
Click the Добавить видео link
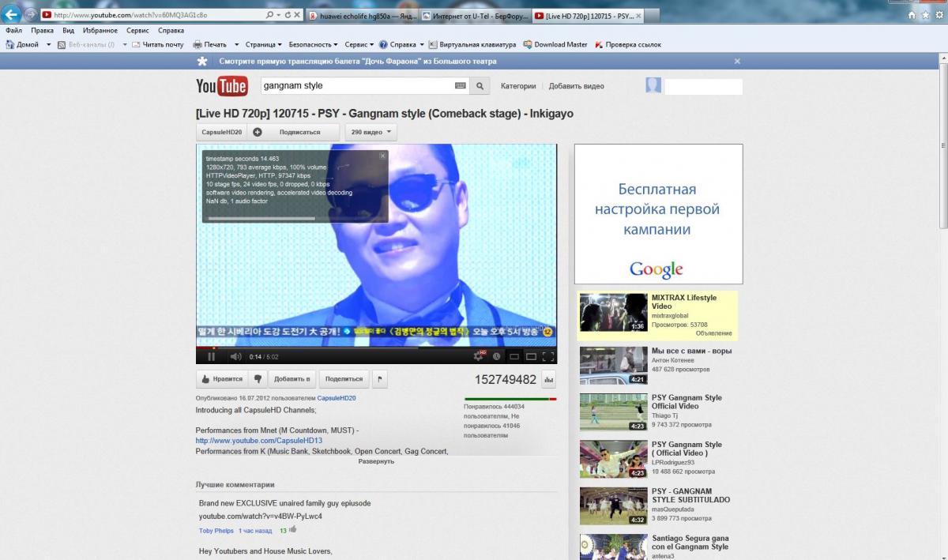click(576, 86)
